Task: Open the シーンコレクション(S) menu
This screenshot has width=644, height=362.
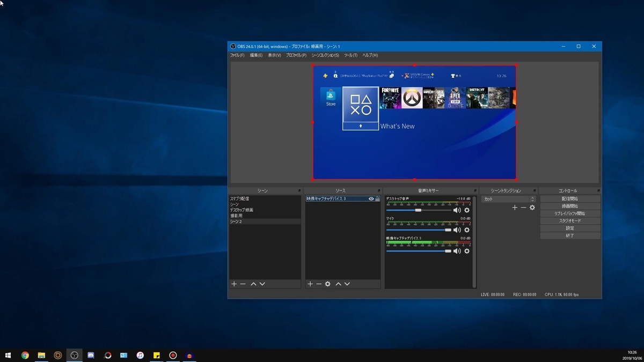Action: pyautogui.click(x=325, y=55)
